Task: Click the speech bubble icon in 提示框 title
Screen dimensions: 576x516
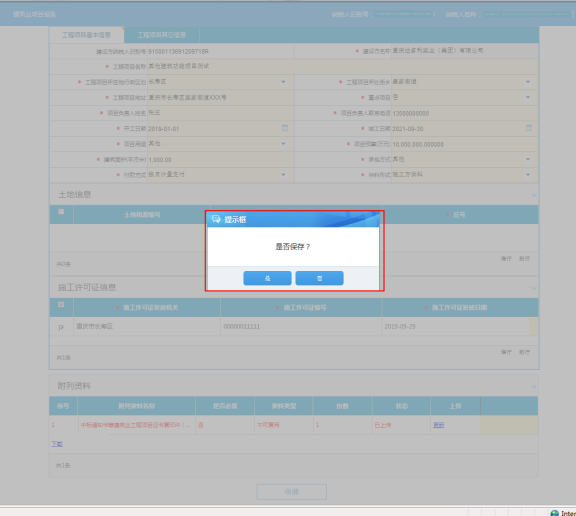Action: (216, 219)
